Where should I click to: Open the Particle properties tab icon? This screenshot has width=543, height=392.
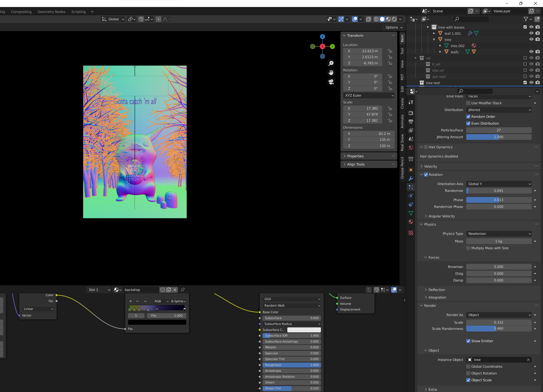tap(411, 187)
